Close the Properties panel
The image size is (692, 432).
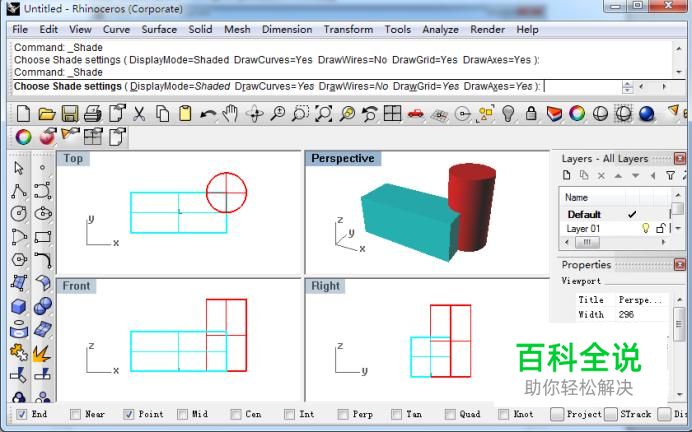click(680, 265)
